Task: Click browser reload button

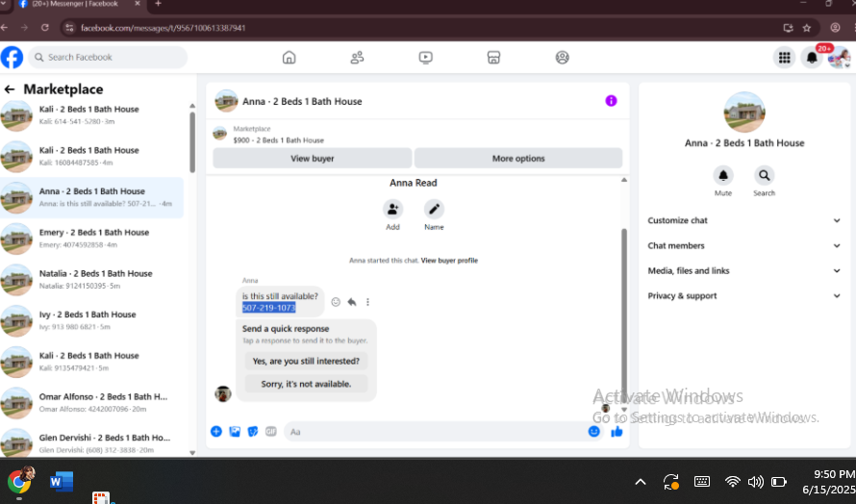Action: click(45, 27)
